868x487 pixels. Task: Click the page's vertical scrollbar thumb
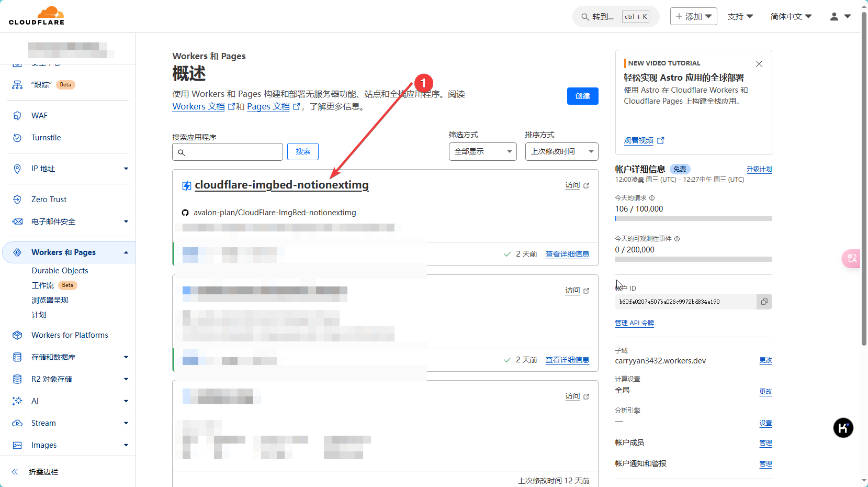864,178
